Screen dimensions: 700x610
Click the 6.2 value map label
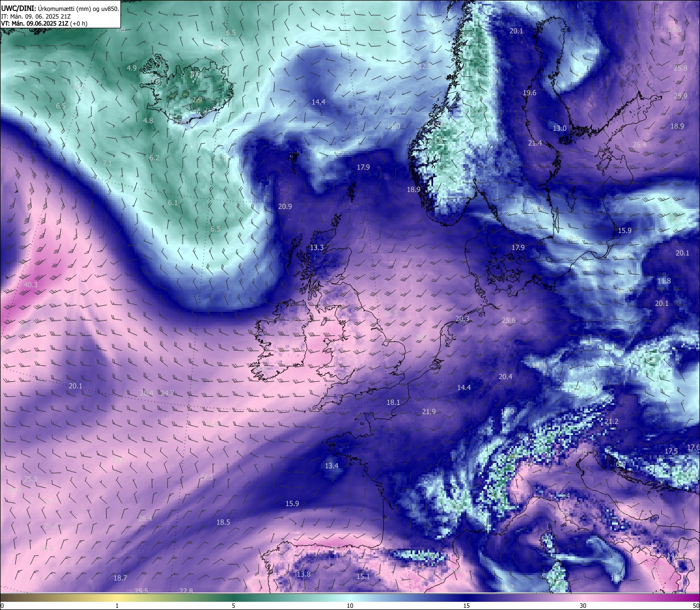pos(154,158)
